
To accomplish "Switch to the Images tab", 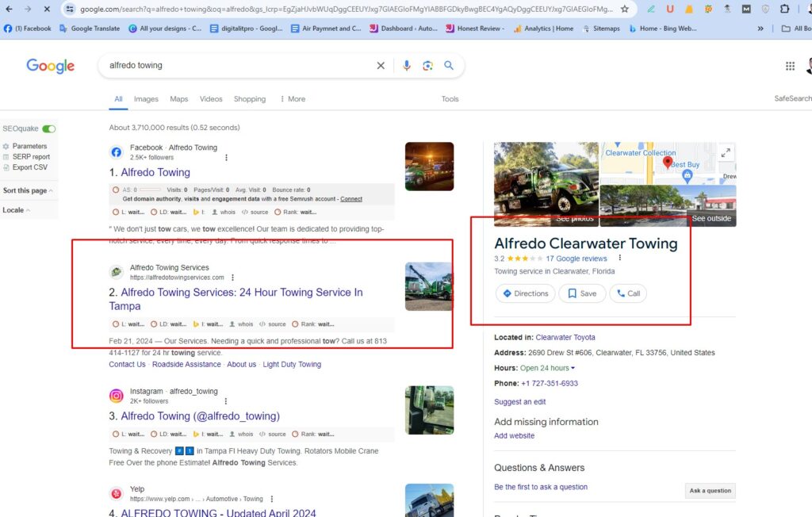I will pos(146,99).
